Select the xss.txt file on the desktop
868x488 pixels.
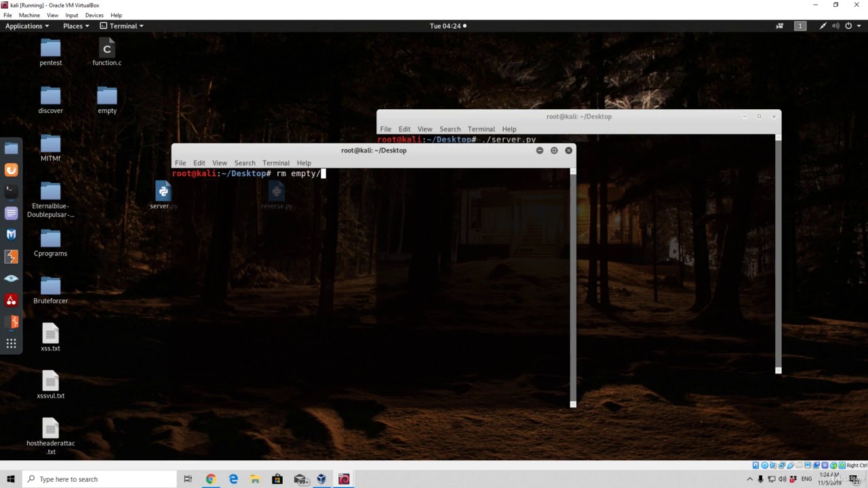coord(50,338)
